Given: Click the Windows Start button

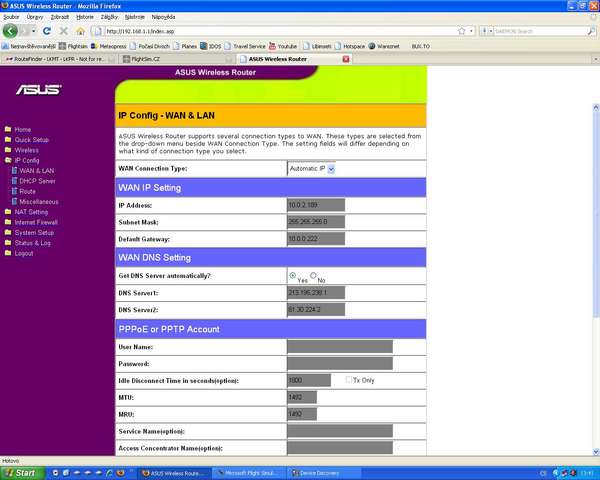Looking at the screenshot, I should 23,473.
